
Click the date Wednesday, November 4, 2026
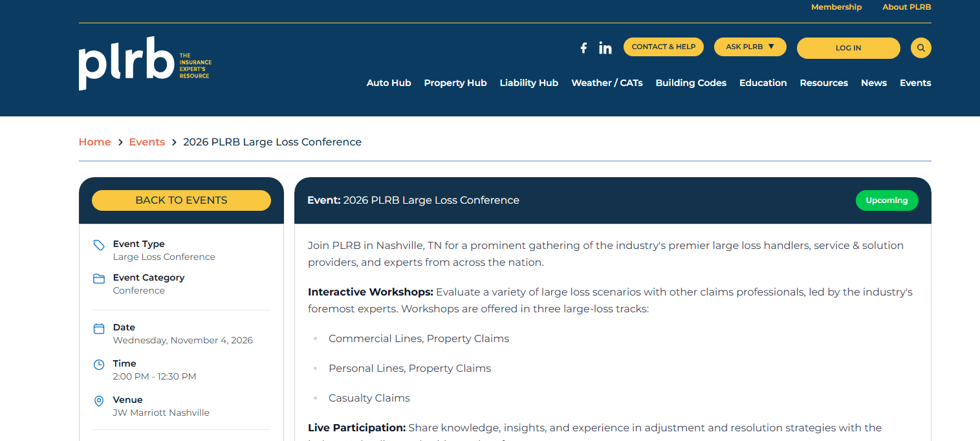pos(183,340)
